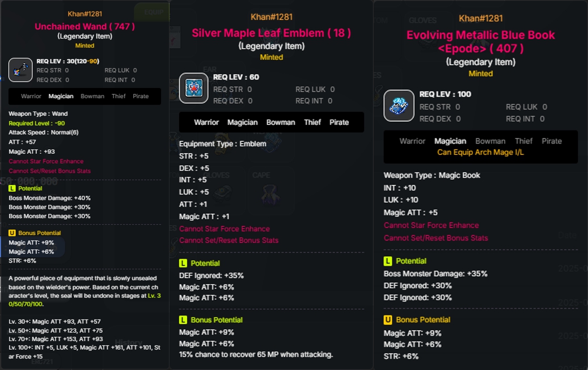Click Unchained Wand's yellow U Bonus Potential badge
Image resolution: width=588 pixels, height=370 pixels.
click(12, 233)
